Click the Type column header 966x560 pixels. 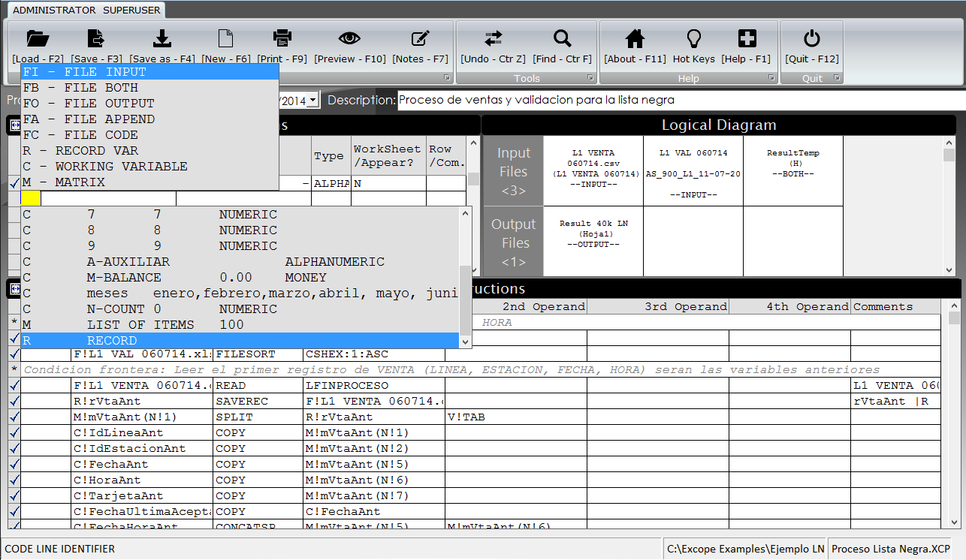(331, 155)
